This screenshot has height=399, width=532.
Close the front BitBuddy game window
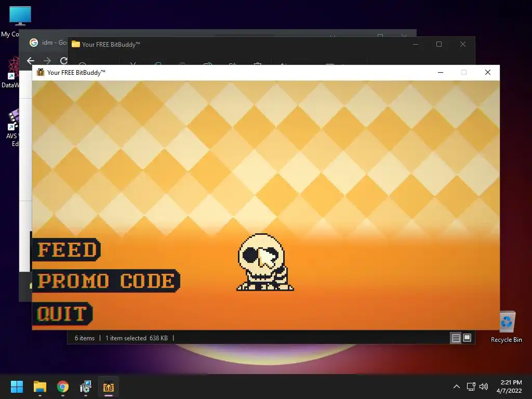click(x=487, y=72)
